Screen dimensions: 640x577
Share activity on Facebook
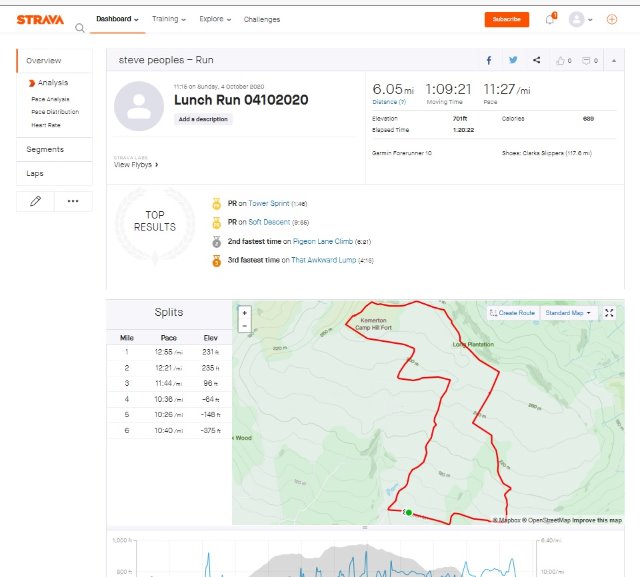coord(489,61)
